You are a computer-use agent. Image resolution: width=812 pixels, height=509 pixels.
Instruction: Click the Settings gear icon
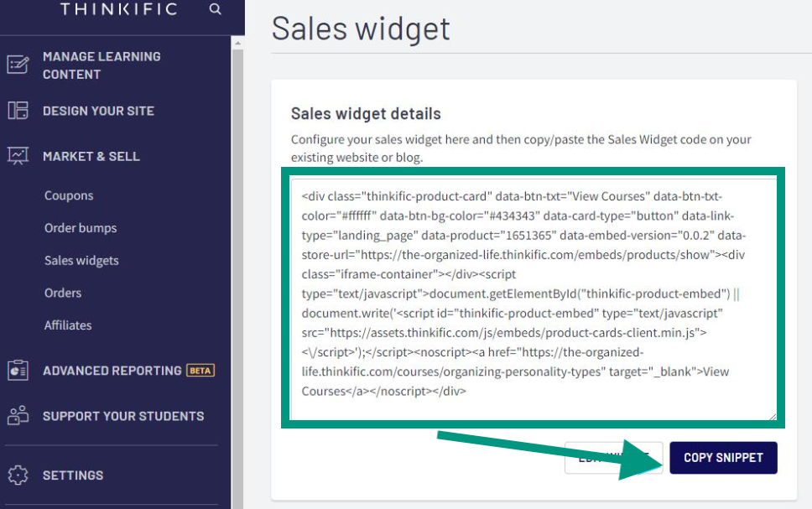(x=18, y=475)
